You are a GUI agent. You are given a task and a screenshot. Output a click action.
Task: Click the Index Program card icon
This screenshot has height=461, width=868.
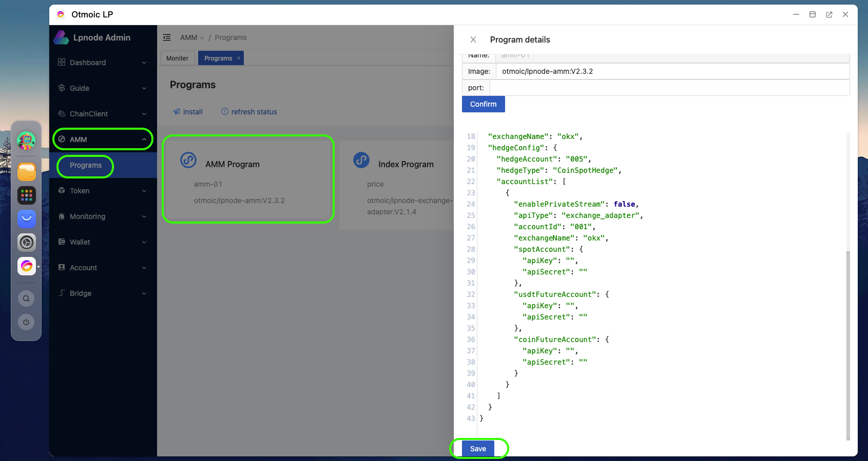[361, 160]
